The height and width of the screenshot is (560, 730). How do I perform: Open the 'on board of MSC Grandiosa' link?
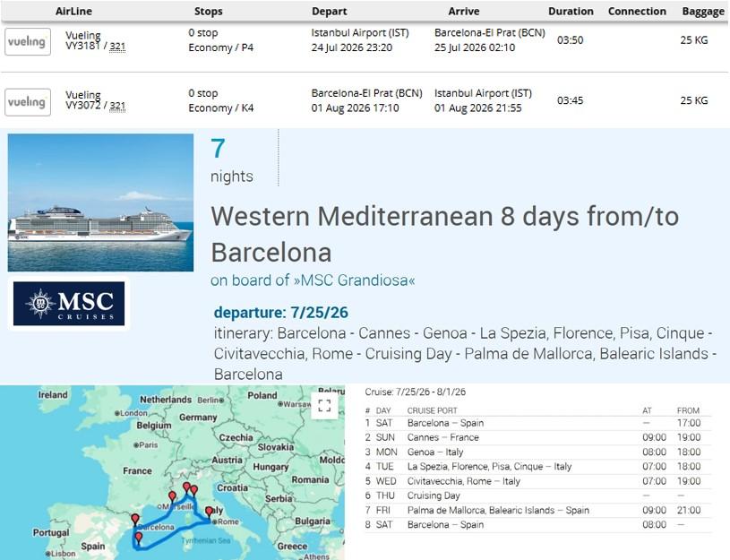tap(313, 280)
